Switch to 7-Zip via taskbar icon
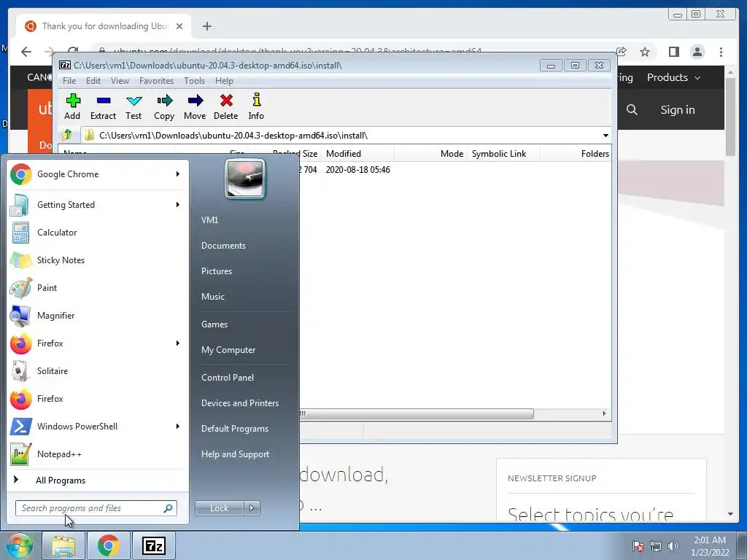 [153, 545]
